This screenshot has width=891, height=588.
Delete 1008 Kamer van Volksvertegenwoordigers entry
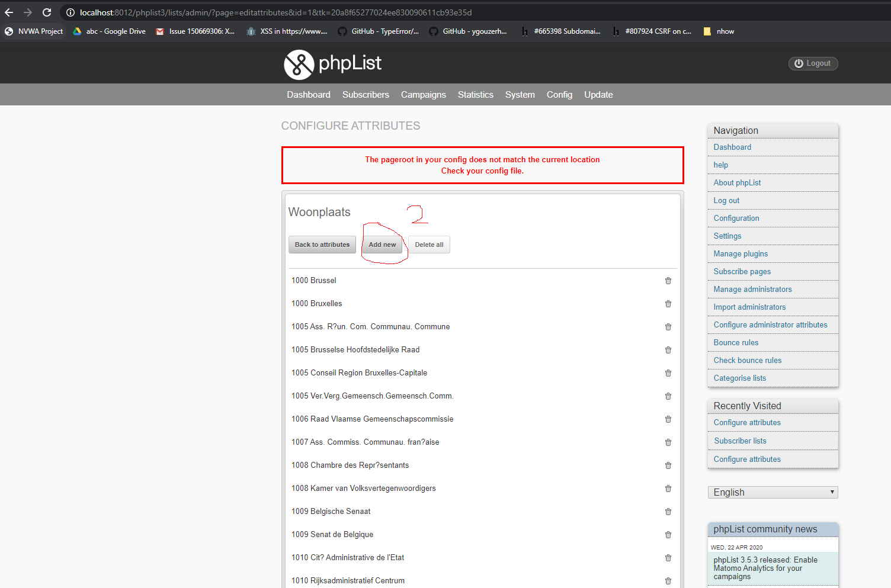pos(668,489)
